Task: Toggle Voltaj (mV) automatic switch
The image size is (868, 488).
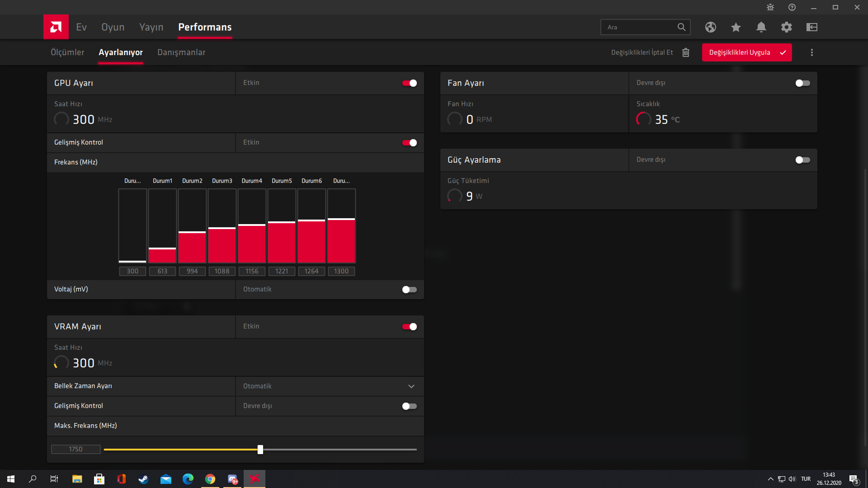Action: [x=410, y=290]
